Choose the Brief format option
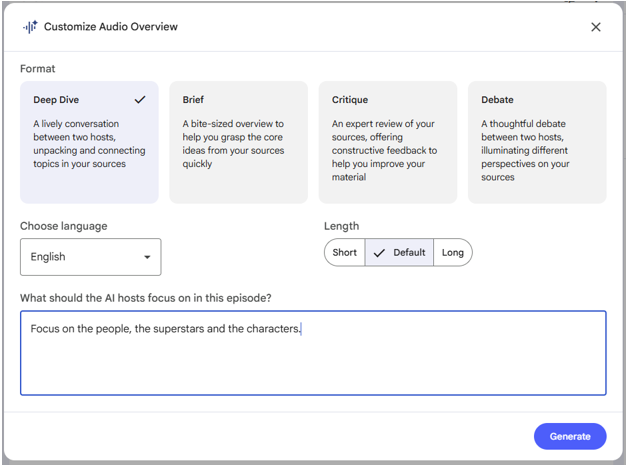Image resolution: width=629 pixels, height=465 pixels. click(x=238, y=142)
